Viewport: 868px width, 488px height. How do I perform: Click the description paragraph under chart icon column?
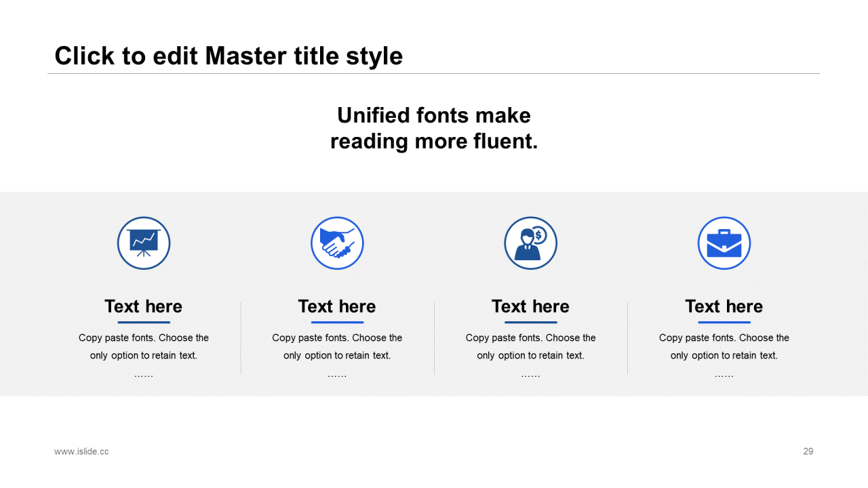point(144,347)
